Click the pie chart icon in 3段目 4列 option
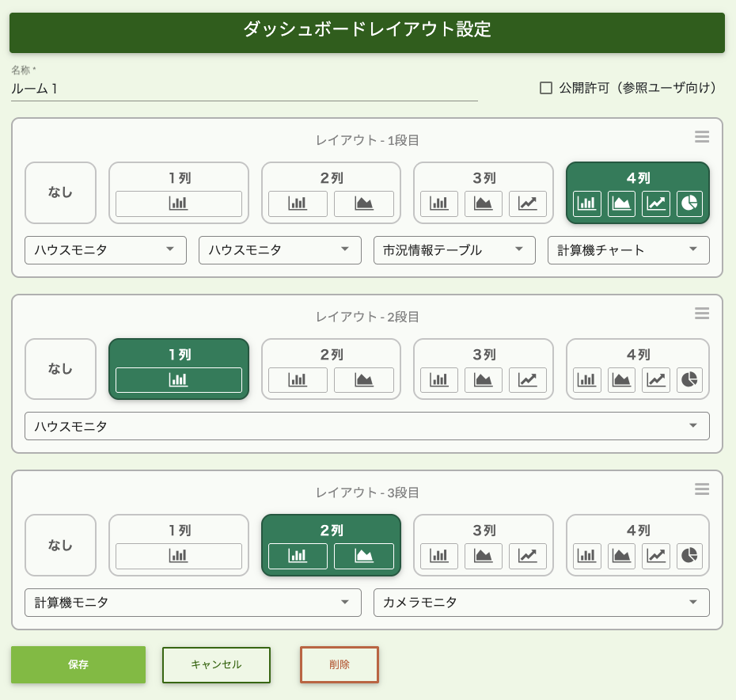The height and width of the screenshot is (700, 736). 689,556
